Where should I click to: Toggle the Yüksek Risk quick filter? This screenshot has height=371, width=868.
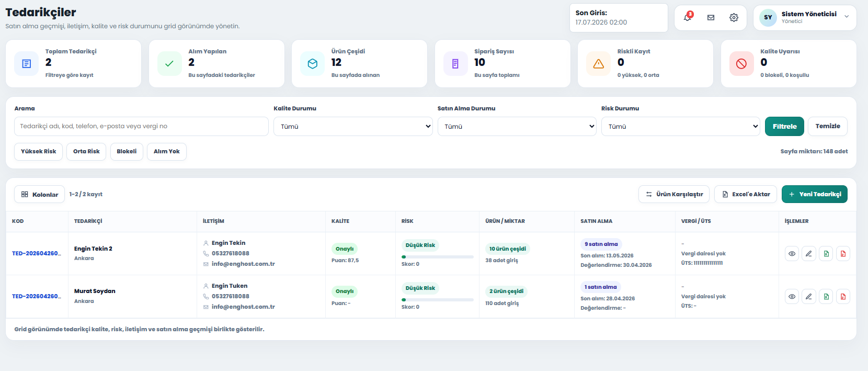click(x=38, y=151)
